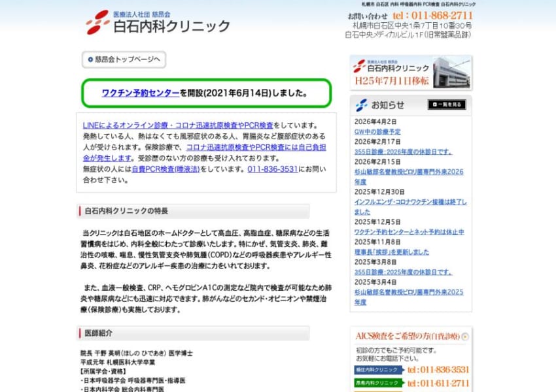Click the 白石内科クリニックの特長 section heading
The height and width of the screenshot is (392, 556).
193,211
